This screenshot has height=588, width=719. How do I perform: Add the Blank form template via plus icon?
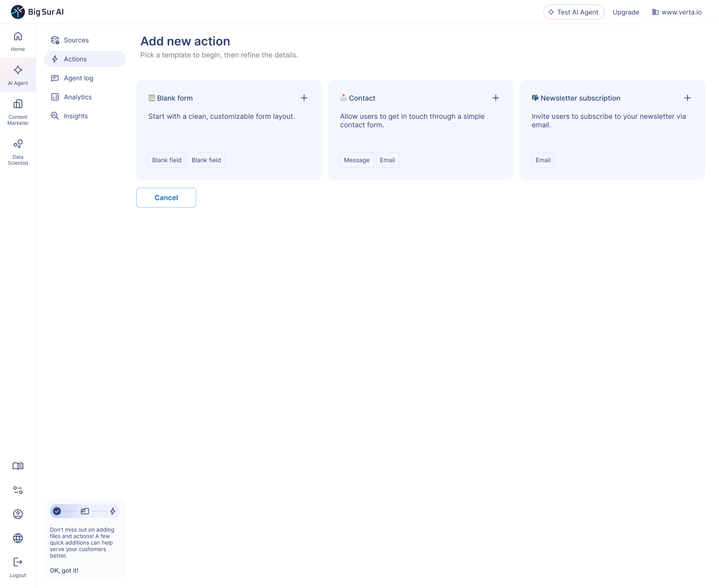[x=304, y=98]
